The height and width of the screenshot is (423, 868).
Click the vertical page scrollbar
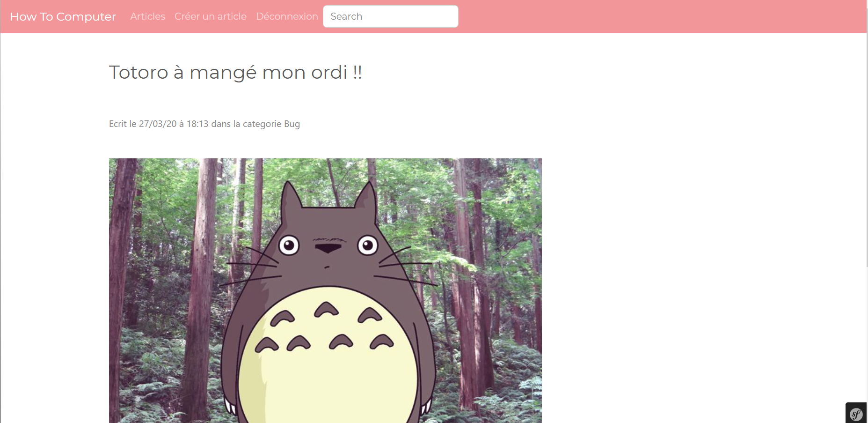coord(867,141)
